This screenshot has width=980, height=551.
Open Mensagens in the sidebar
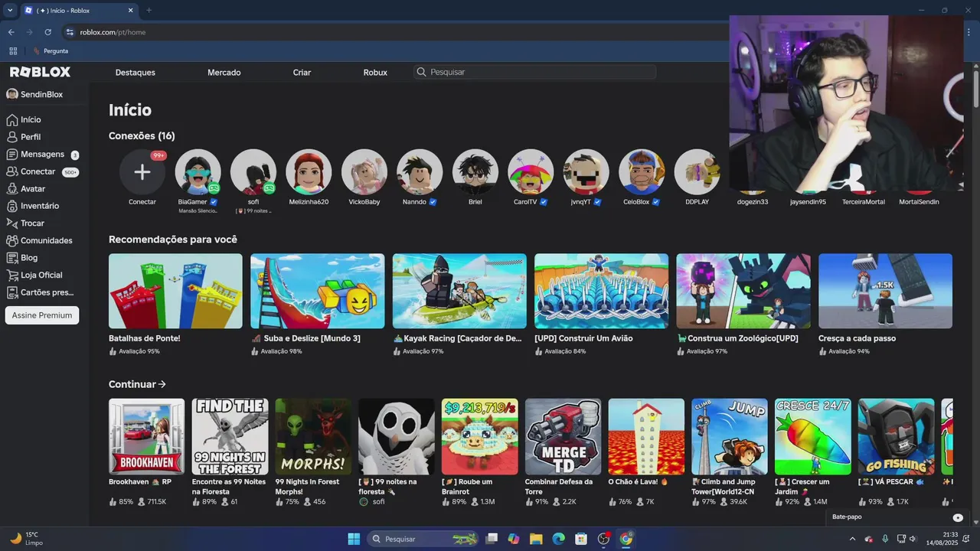42,154
